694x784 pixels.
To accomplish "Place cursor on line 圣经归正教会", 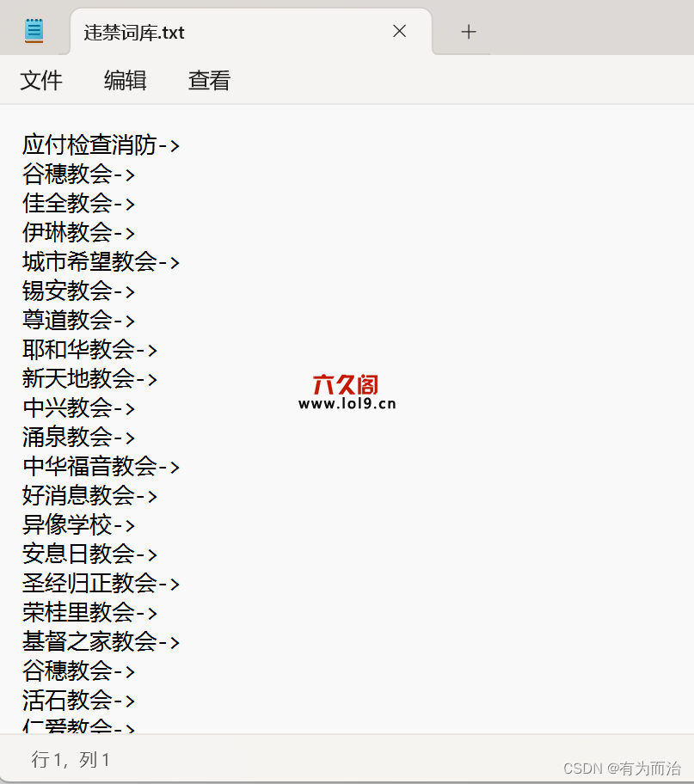I will click(101, 584).
